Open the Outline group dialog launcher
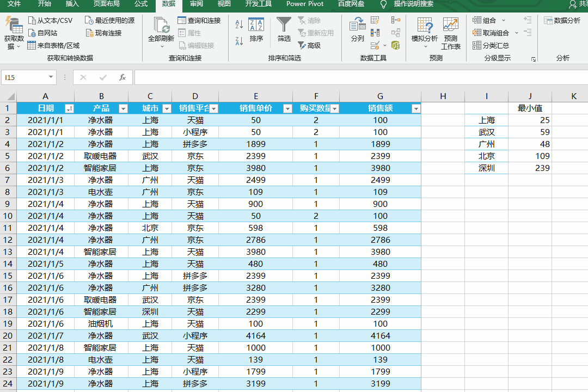This screenshot has width=588, height=392. coord(533,59)
